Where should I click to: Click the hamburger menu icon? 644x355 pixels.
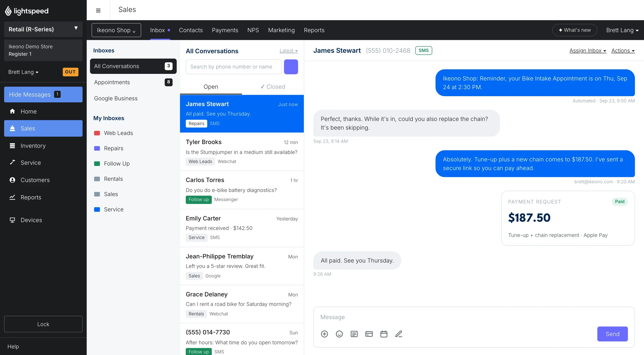click(98, 10)
